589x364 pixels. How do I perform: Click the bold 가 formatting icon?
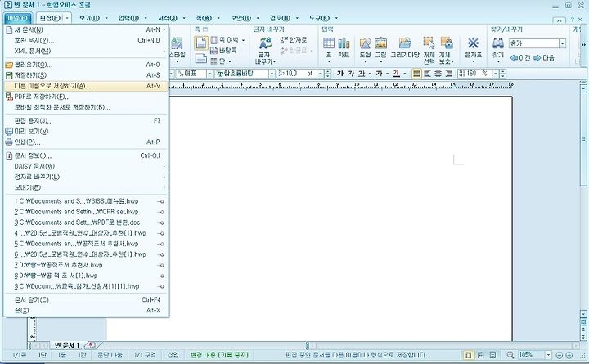pos(340,74)
